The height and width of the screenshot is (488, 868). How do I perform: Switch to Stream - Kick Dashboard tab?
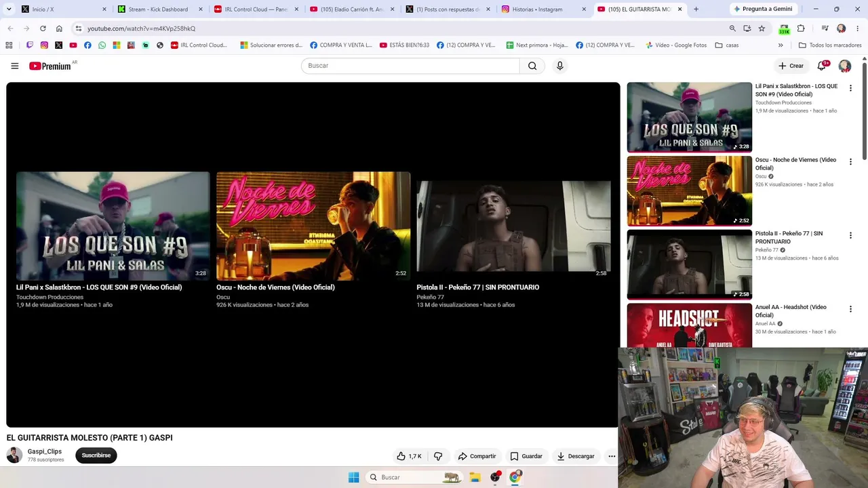160,9
